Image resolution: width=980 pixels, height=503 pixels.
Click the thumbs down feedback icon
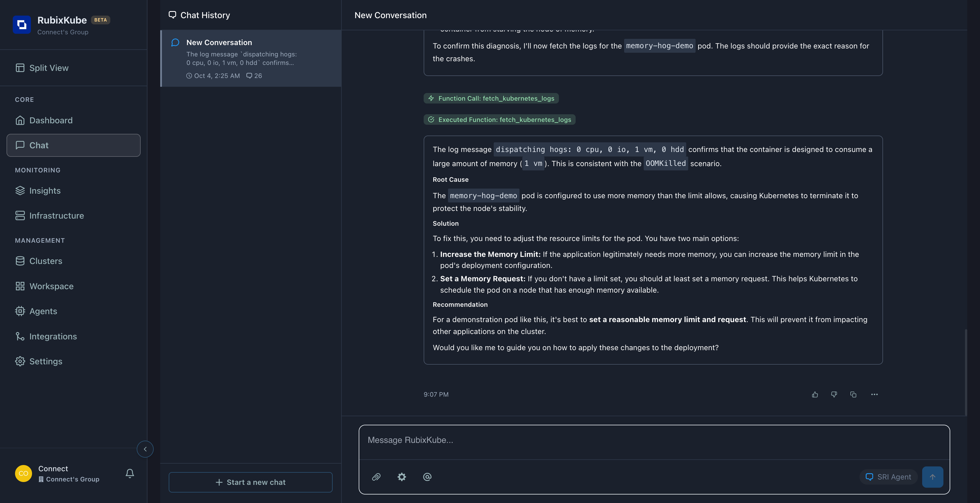(834, 395)
